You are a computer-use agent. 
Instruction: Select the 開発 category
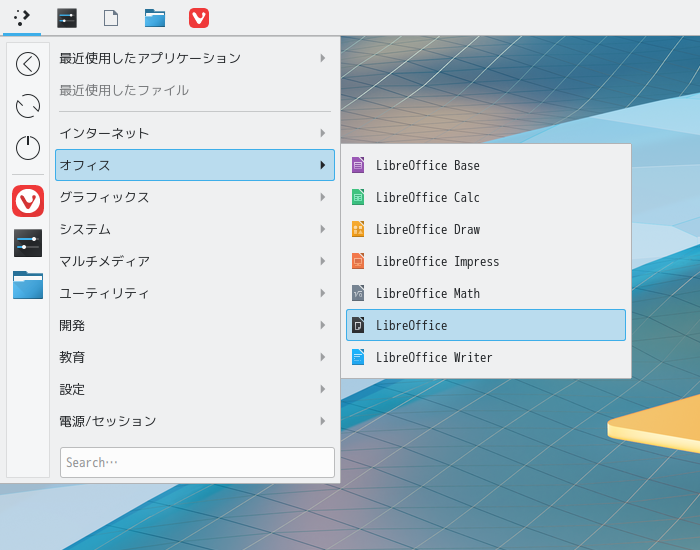195,325
